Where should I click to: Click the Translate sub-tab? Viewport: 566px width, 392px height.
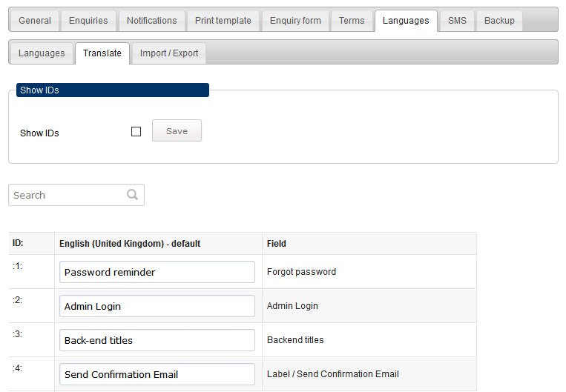[x=102, y=53]
